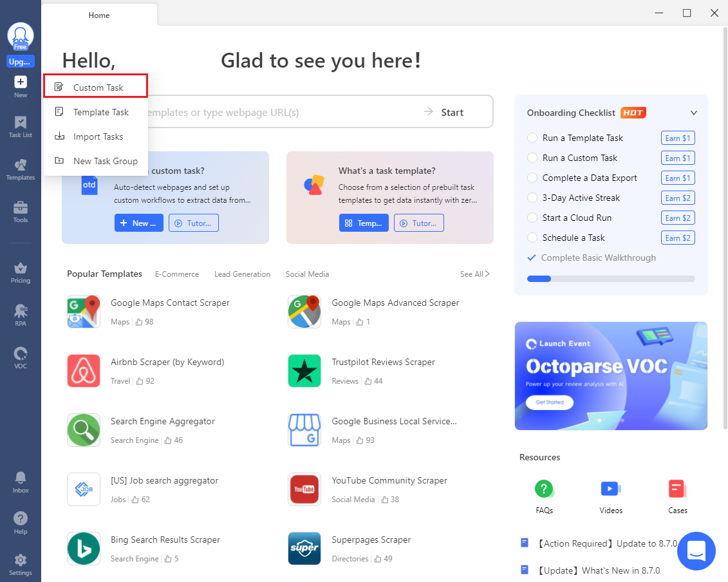Image resolution: width=728 pixels, height=582 pixels.
Task: Open task template Tutorial button
Action: (419, 223)
